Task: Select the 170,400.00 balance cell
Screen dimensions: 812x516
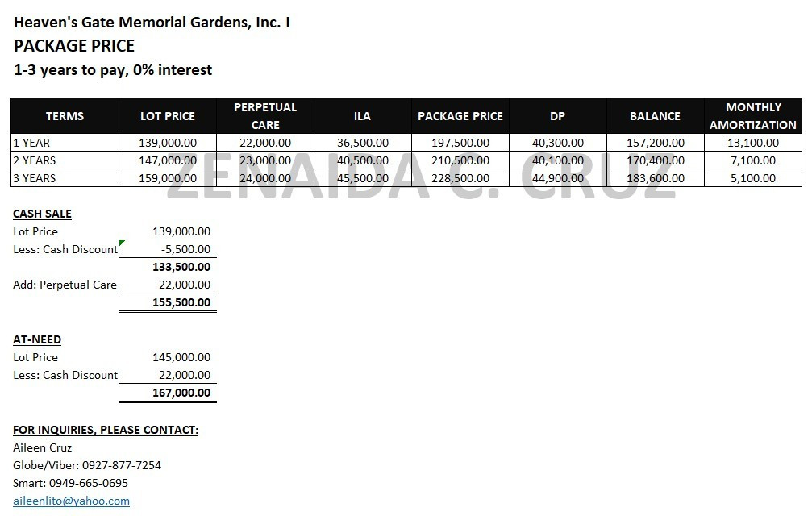Action: pos(655,160)
